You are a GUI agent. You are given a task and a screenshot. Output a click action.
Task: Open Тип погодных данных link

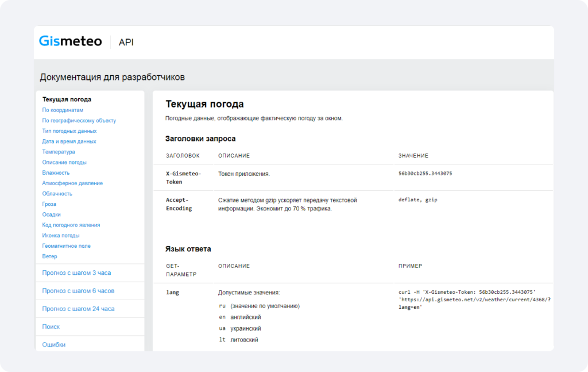click(69, 131)
